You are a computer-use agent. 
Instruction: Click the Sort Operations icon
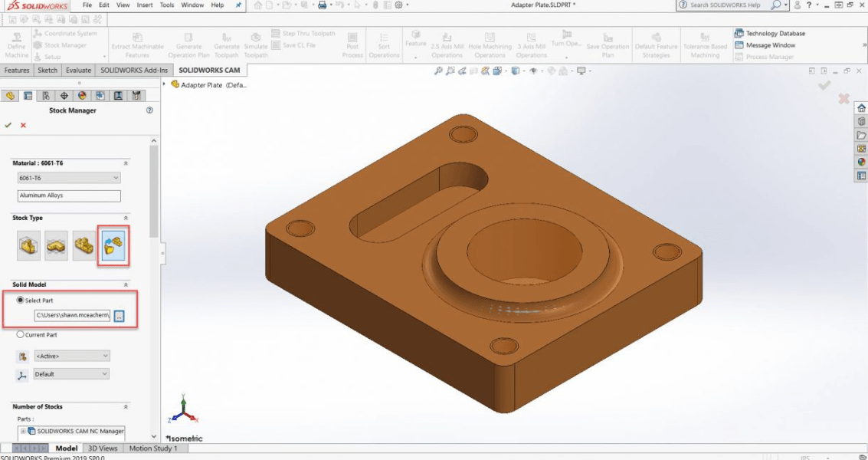tap(384, 44)
